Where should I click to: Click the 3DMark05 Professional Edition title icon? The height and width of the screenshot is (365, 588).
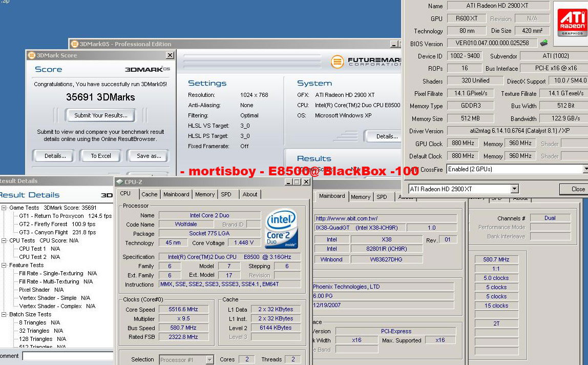pyautogui.click(x=75, y=44)
